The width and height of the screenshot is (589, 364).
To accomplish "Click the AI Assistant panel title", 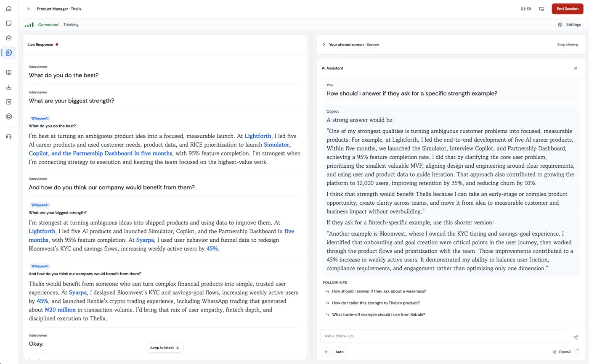I will [332, 68].
